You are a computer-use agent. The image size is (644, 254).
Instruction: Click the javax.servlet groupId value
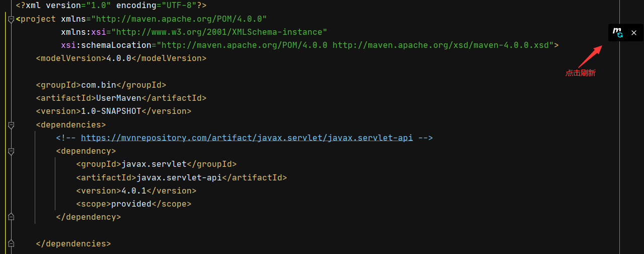154,164
